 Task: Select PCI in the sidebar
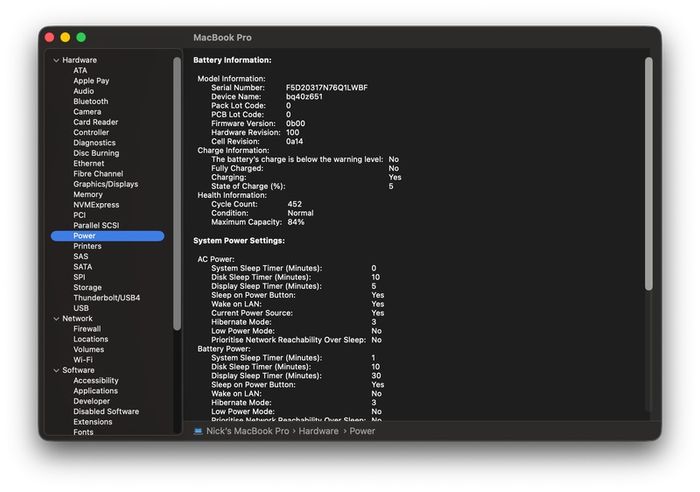point(79,215)
